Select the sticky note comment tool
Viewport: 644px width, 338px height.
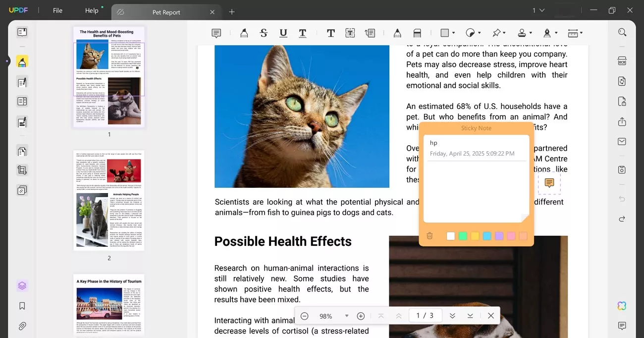(216, 33)
